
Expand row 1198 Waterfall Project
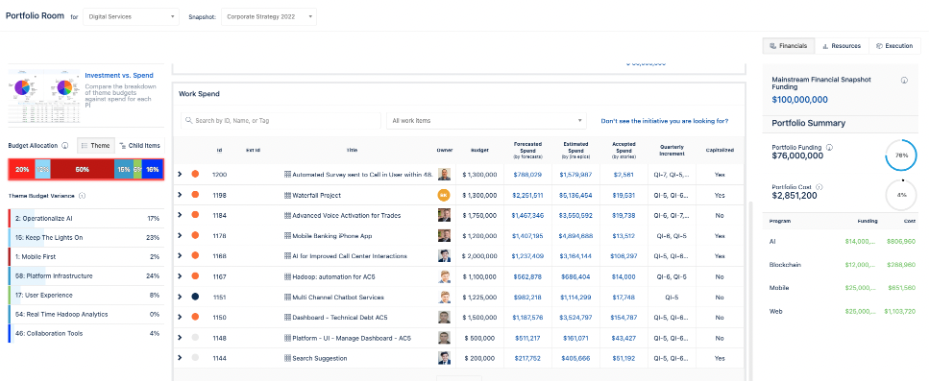180,195
